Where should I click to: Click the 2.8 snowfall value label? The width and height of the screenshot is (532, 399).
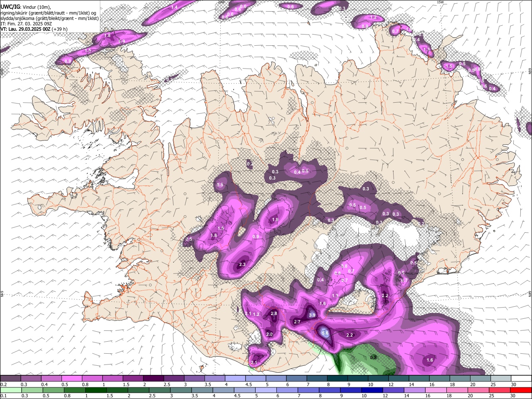(274, 313)
